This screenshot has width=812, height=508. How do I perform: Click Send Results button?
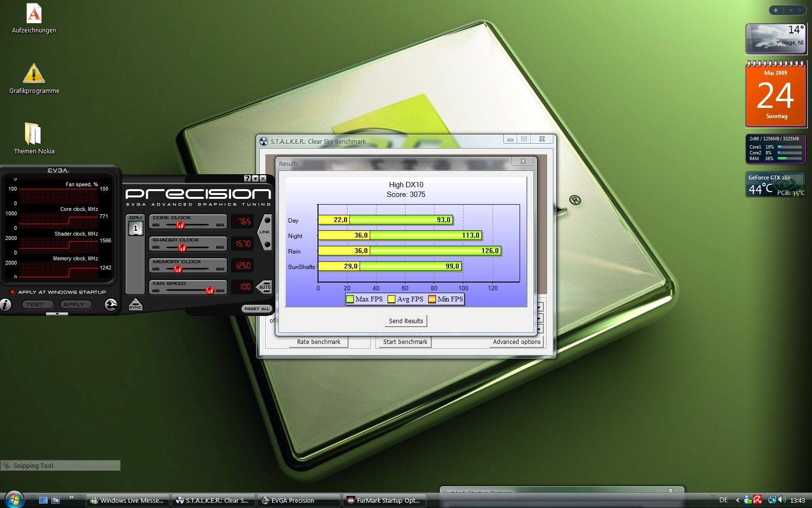point(406,321)
